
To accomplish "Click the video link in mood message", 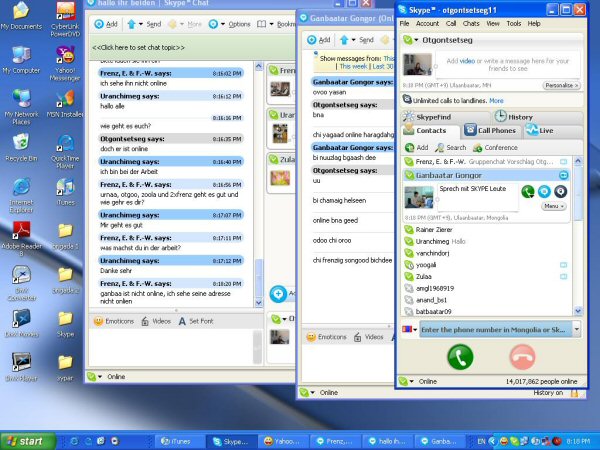I will tap(467, 61).
